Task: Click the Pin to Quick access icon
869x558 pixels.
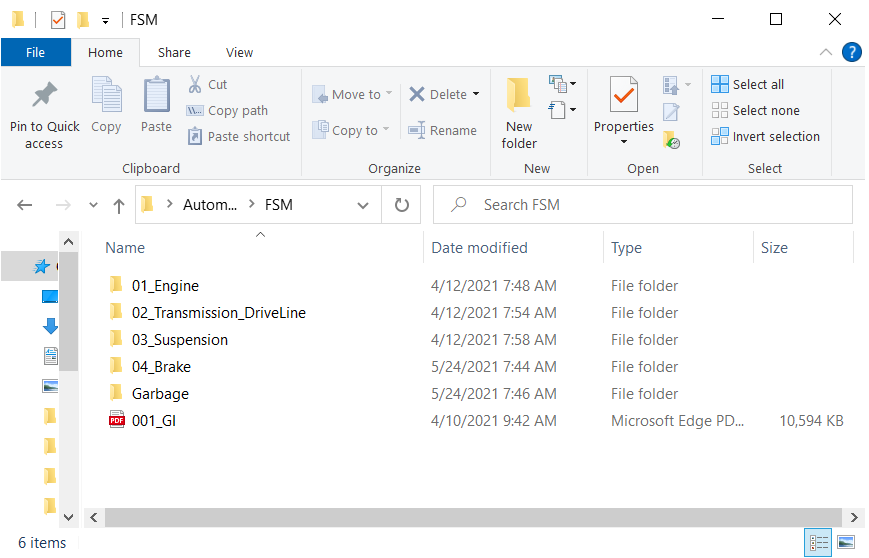Action: click(44, 97)
